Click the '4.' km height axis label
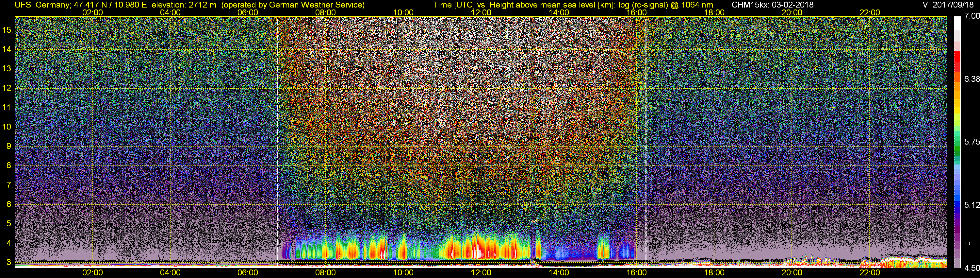The height and width of the screenshot is (278, 980). coord(9,243)
